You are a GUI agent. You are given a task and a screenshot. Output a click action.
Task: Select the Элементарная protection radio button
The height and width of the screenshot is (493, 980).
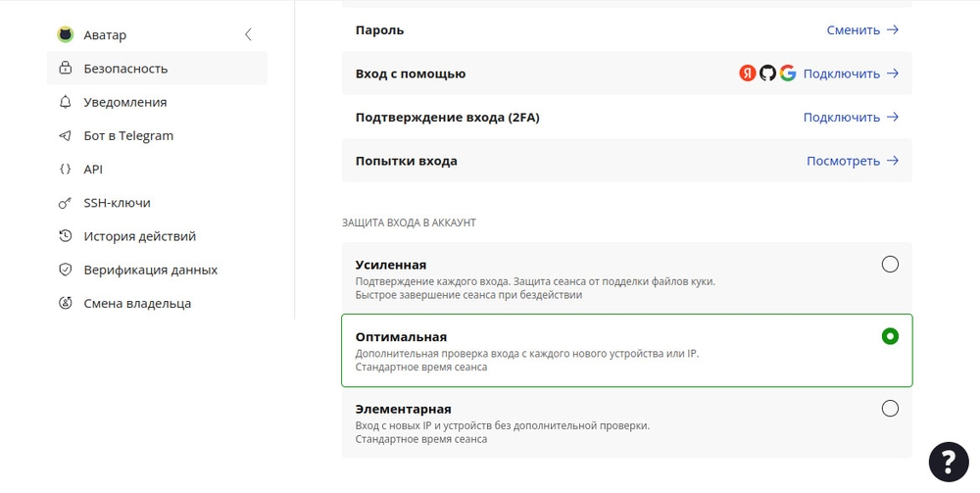click(x=890, y=409)
